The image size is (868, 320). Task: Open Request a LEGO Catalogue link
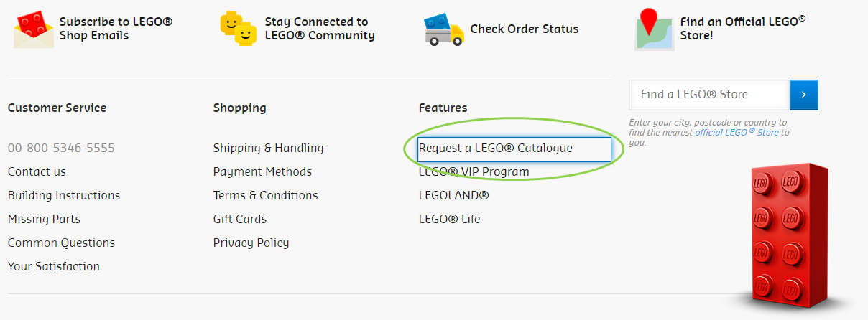click(496, 149)
